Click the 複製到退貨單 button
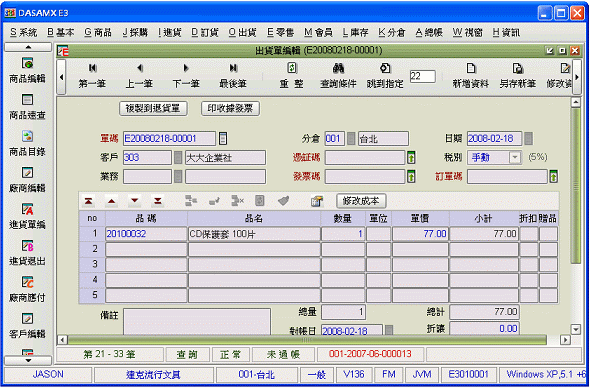 (x=153, y=109)
